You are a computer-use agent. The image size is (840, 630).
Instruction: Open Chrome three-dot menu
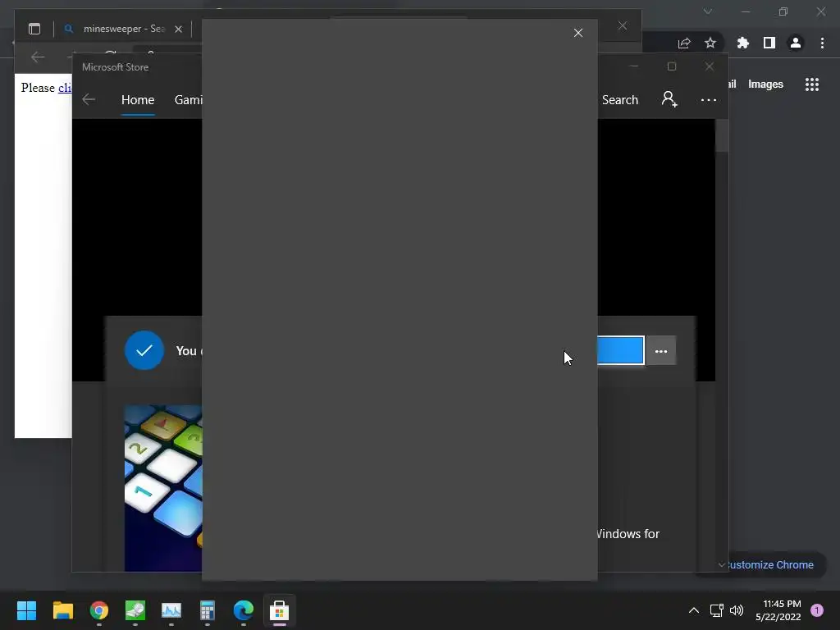click(x=822, y=43)
